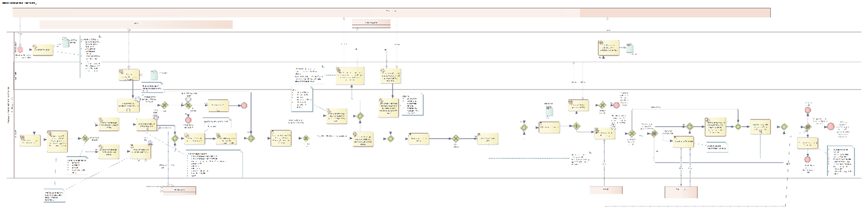The width and height of the screenshot is (868, 212).
Task: Click the diamond gateway joining two mid-diagram tasks by thick lines
Action: tap(455, 139)
